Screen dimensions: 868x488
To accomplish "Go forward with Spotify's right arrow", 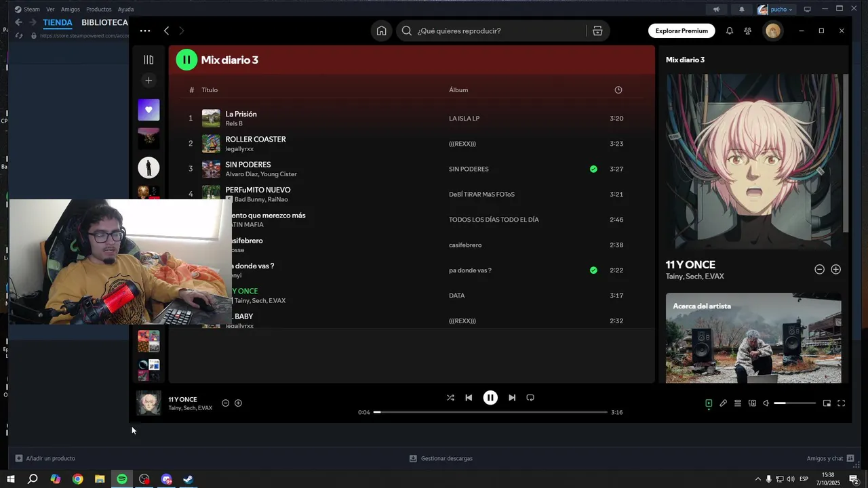I will click(181, 30).
